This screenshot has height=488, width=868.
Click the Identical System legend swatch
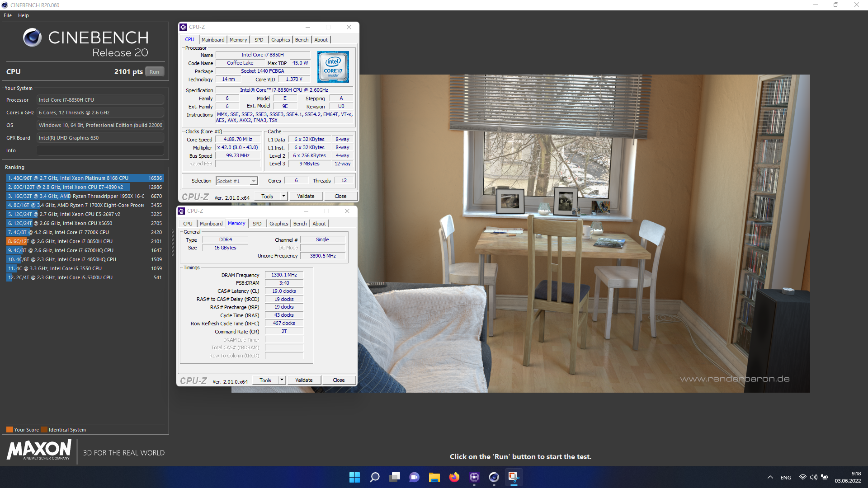tap(44, 430)
